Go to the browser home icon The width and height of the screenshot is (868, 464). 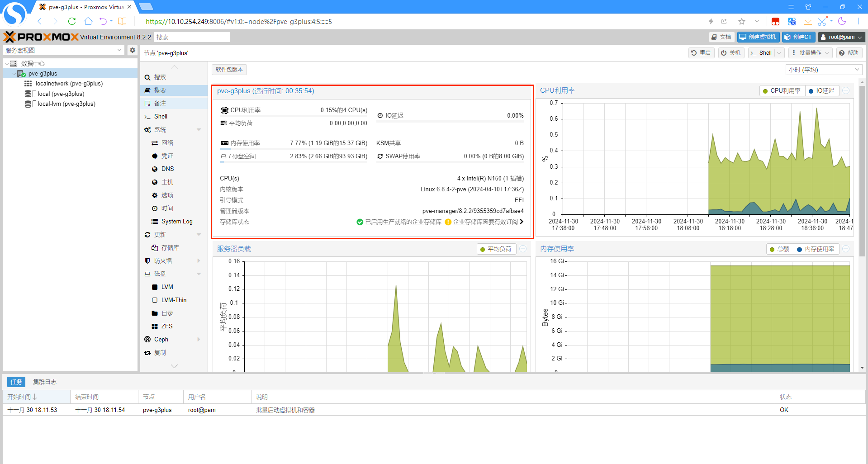88,21
